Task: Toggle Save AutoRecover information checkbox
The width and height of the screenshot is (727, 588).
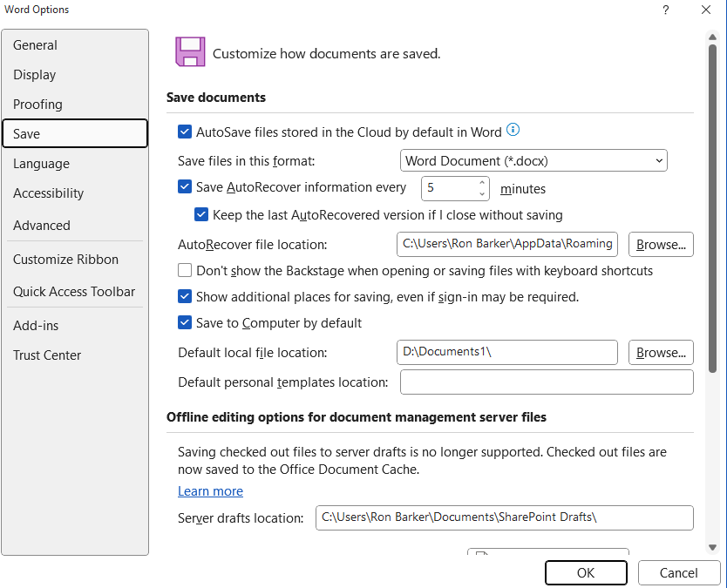Action: (x=185, y=187)
